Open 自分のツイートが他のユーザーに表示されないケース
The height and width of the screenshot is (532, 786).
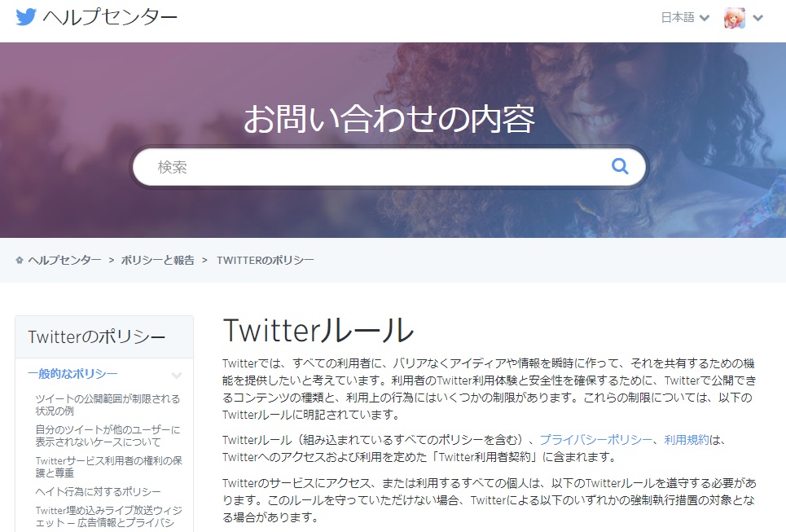[108, 436]
